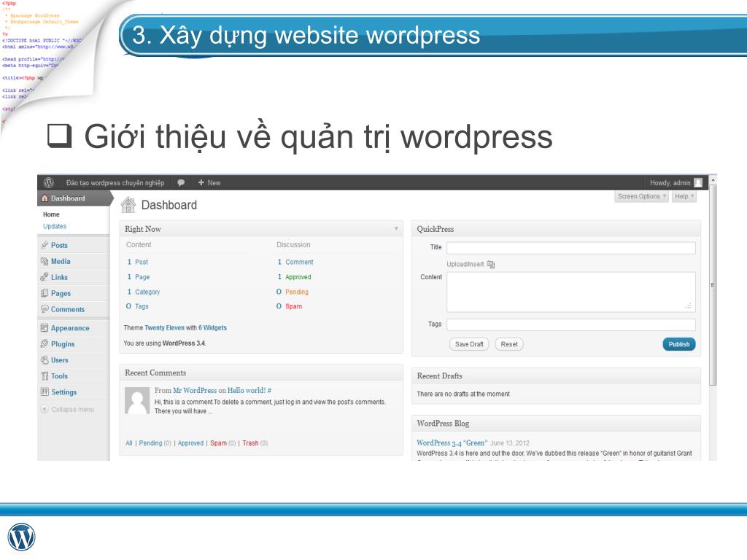
Task: Open the WordPress 3.4 "Green" blog link
Action: pos(452,443)
